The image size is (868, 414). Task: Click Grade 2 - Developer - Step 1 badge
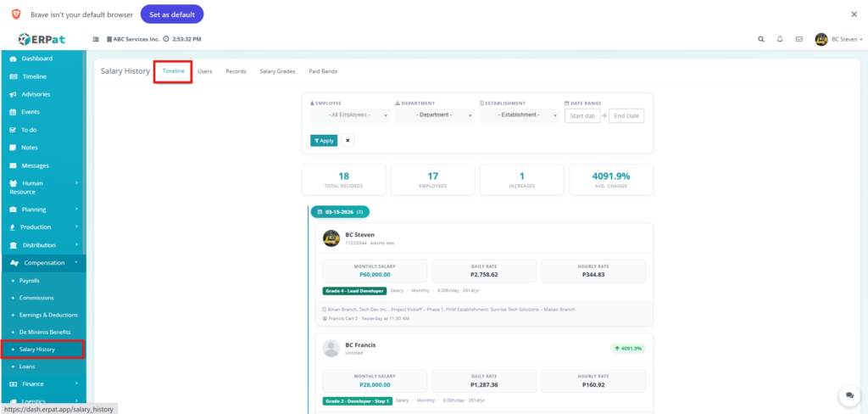(358, 400)
